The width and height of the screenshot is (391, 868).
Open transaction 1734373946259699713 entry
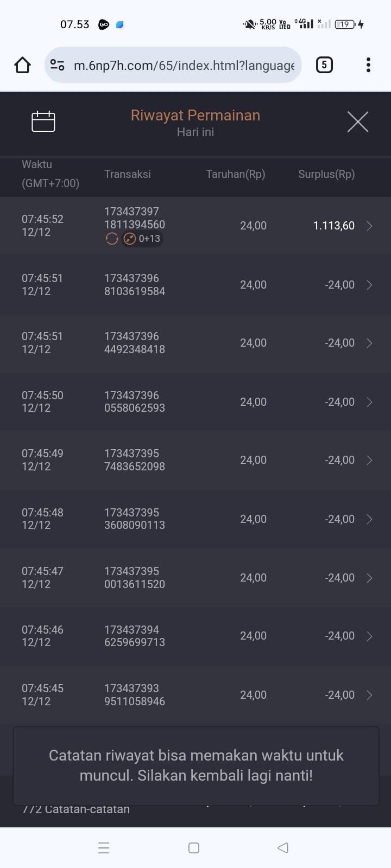(135, 636)
